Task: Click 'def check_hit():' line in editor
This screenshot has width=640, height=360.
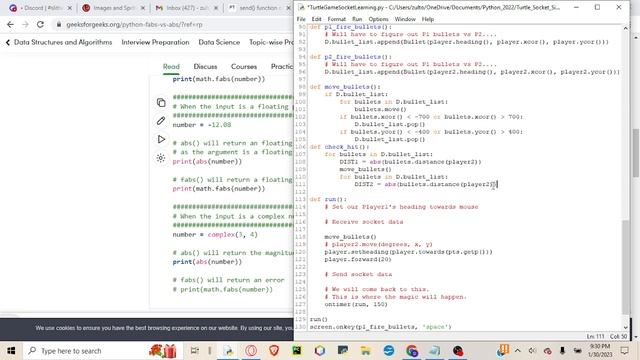Action: [x=339, y=147]
